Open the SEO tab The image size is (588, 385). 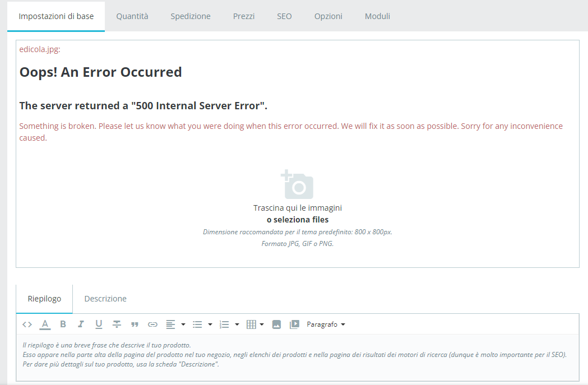(x=284, y=16)
